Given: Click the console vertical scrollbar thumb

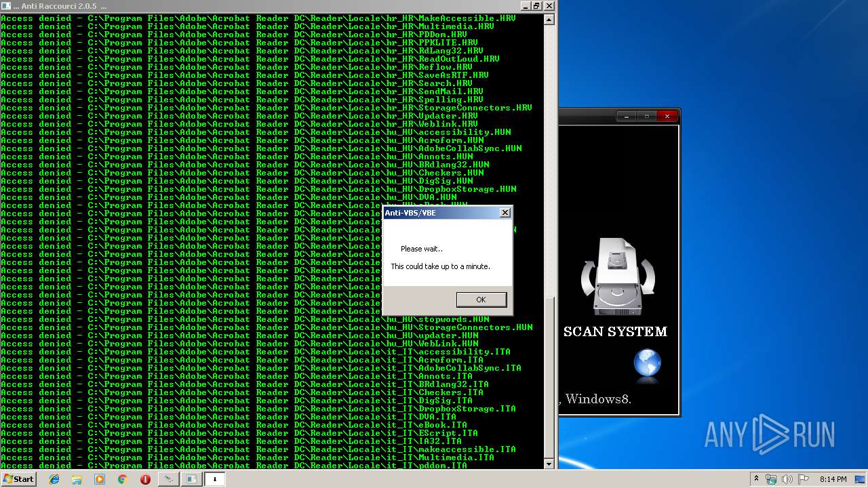Looking at the screenshot, I should (x=549, y=378).
